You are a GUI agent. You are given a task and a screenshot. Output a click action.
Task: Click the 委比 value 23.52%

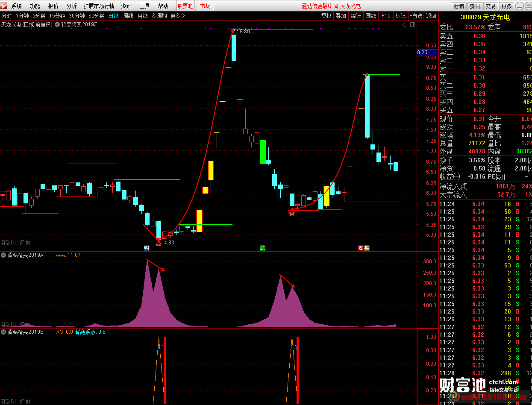[x=475, y=27]
